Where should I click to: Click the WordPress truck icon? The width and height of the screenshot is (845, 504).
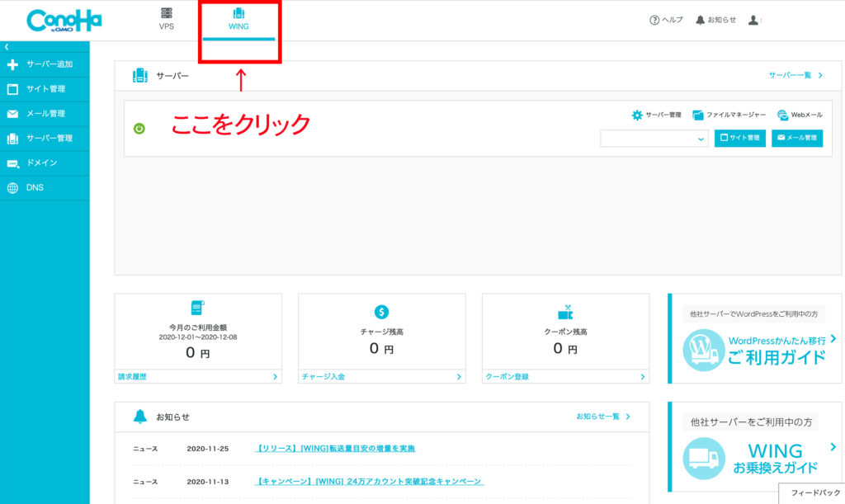[x=703, y=350]
